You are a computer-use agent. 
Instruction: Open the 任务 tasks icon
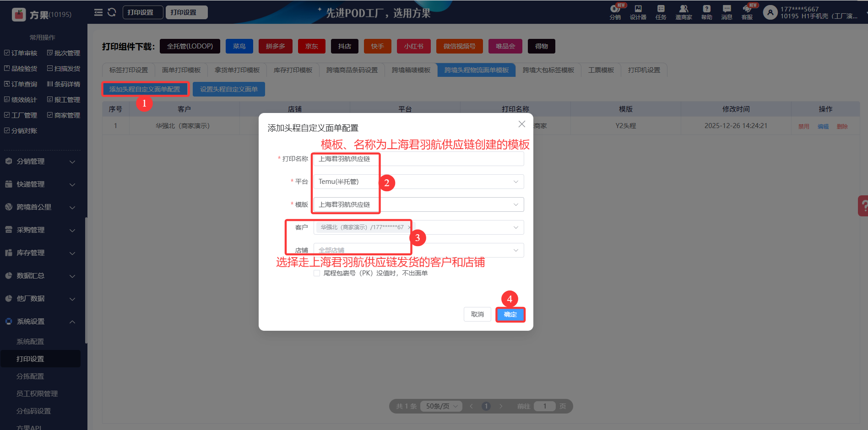[x=661, y=12]
